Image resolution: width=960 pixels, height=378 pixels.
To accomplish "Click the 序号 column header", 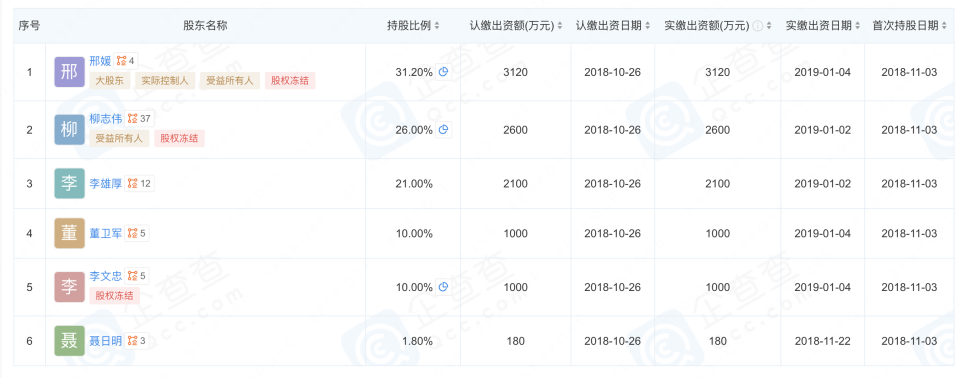I will click(x=29, y=26).
